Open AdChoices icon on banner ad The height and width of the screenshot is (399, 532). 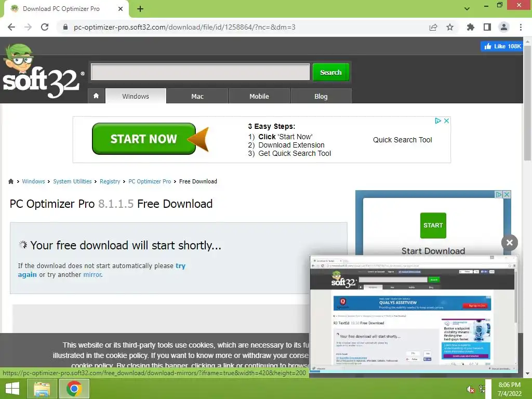(x=438, y=121)
